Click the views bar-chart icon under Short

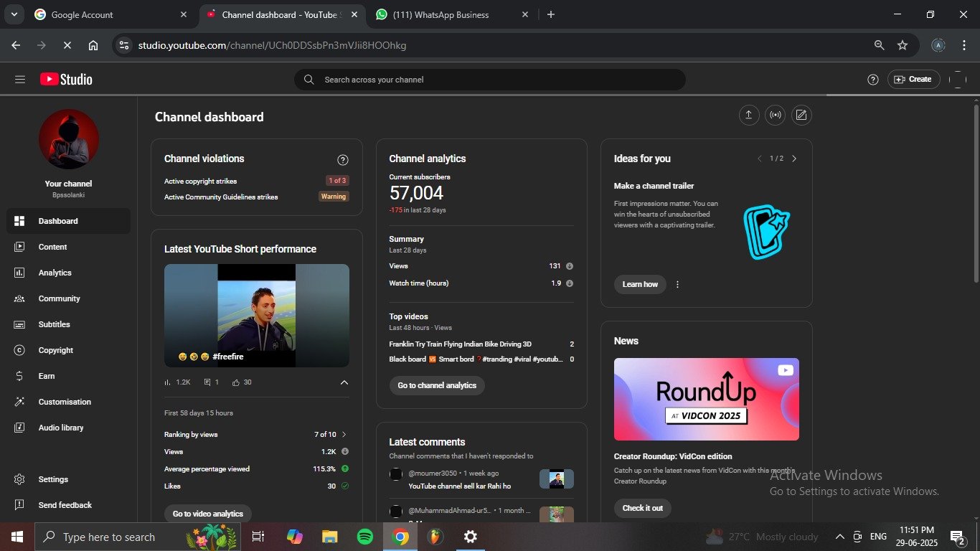[x=168, y=382]
